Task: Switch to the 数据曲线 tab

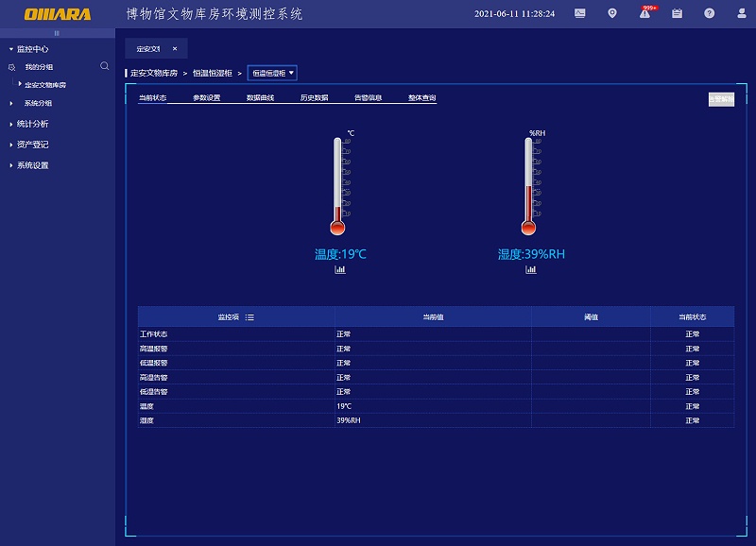Action: click(260, 97)
